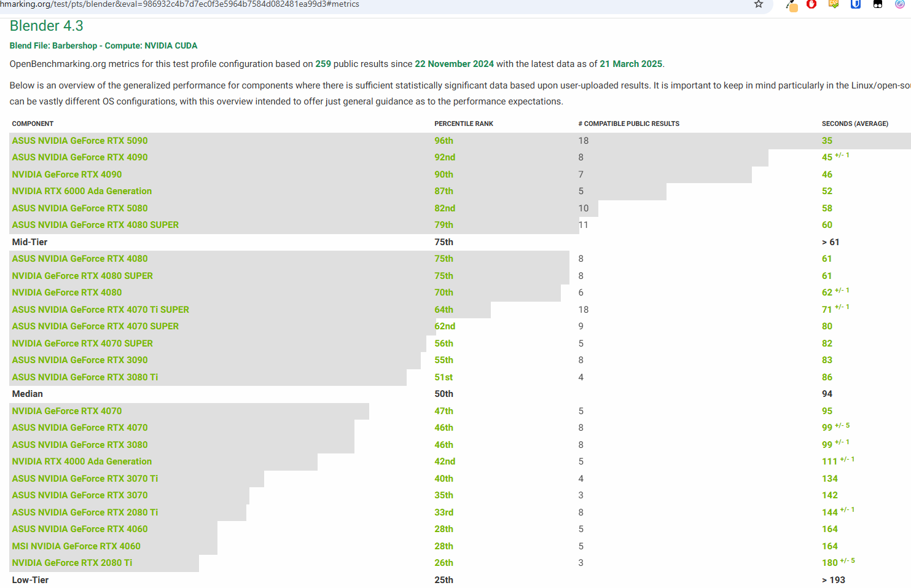Open ASUS NVIDIA GeForce RTX 3080 link
The image size is (911, 588).
click(x=80, y=445)
